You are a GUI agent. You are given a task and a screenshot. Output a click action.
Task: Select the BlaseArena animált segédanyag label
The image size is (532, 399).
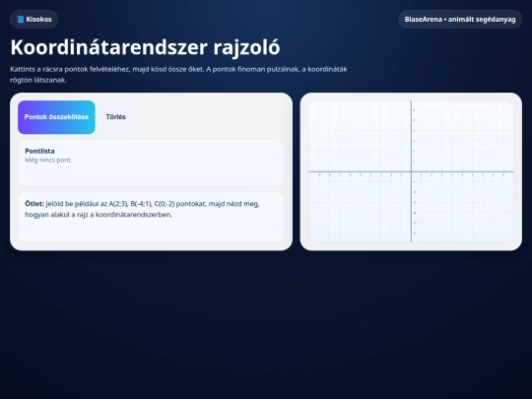pos(460,20)
